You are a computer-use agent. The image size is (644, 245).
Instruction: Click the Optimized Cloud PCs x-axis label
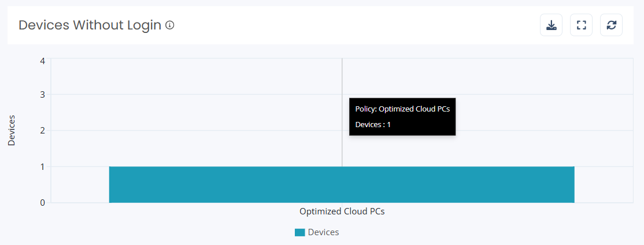point(342,211)
